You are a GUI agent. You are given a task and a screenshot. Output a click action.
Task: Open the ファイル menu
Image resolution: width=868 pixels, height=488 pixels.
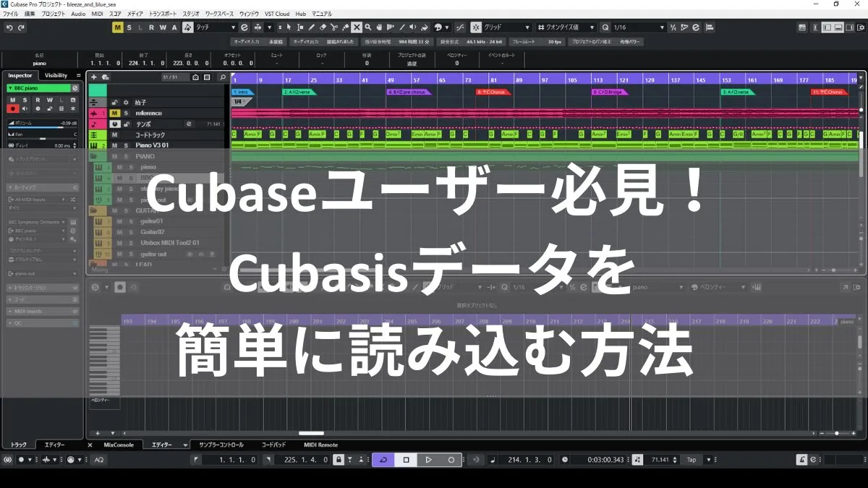coord(11,14)
